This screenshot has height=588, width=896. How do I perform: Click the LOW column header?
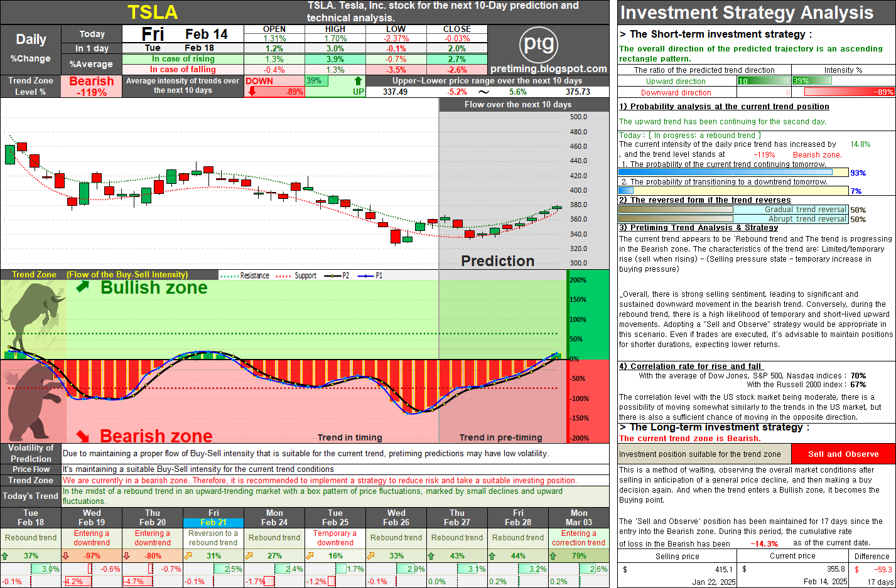(396, 29)
